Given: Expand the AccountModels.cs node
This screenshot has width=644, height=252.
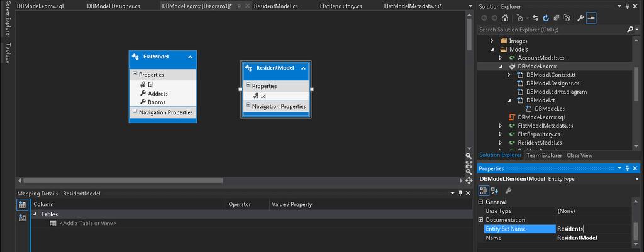Looking at the screenshot, I should tap(500, 58).
